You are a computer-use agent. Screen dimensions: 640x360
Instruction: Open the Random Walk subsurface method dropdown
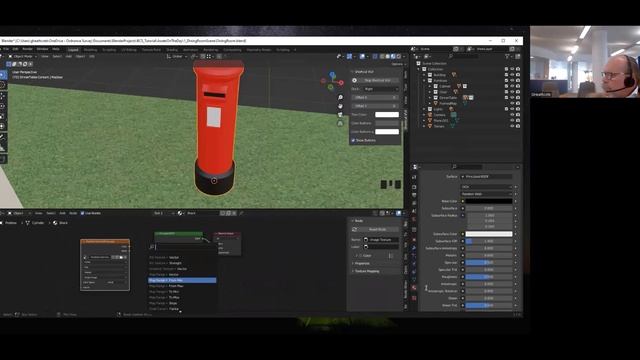tap(486, 194)
